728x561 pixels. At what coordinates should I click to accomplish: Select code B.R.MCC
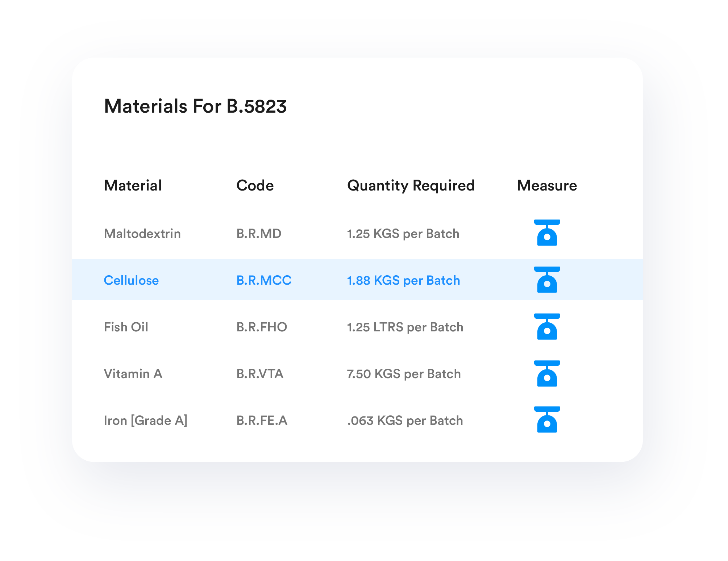tap(264, 280)
